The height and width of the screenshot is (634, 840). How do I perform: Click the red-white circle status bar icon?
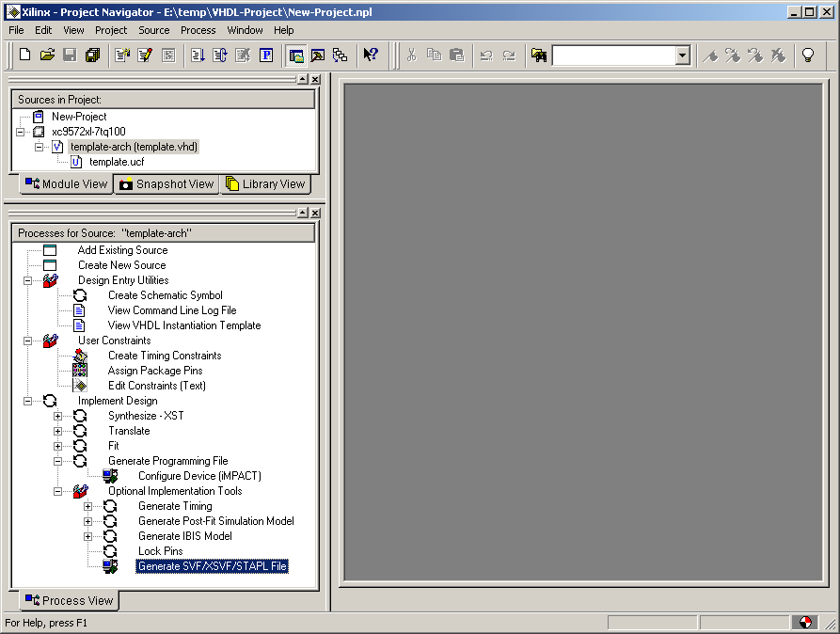[x=805, y=622]
